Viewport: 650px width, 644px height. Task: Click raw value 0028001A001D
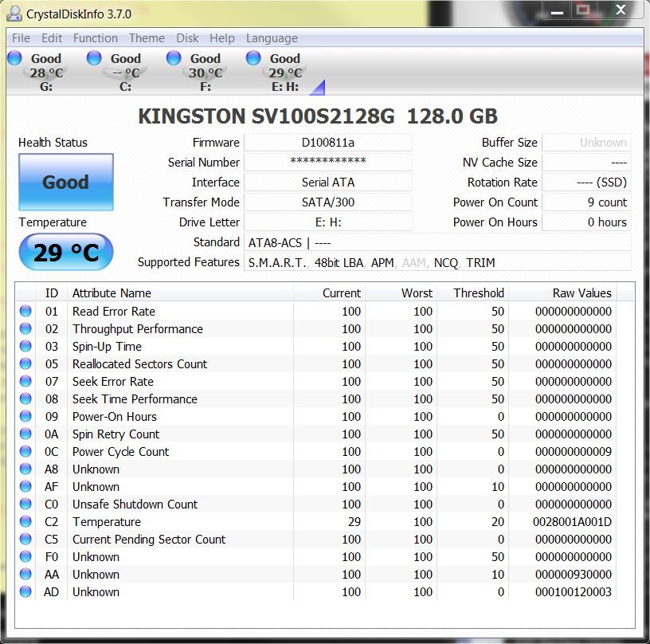[572, 522]
